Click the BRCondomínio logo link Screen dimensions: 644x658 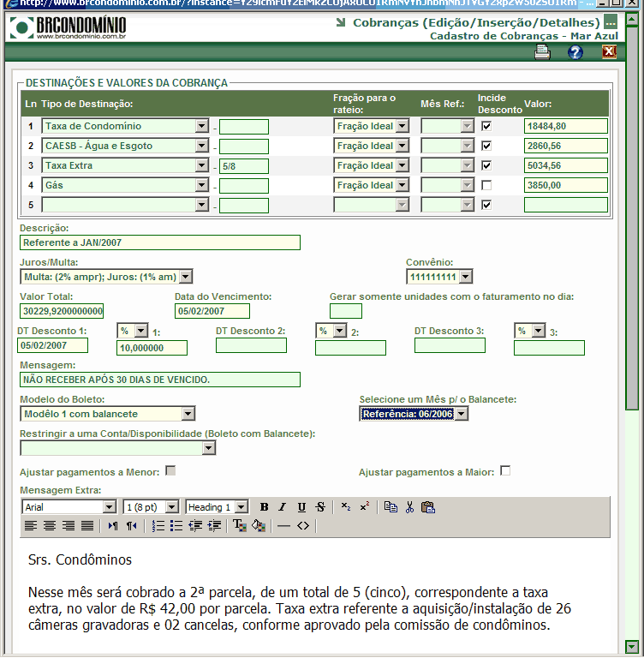click(x=68, y=27)
